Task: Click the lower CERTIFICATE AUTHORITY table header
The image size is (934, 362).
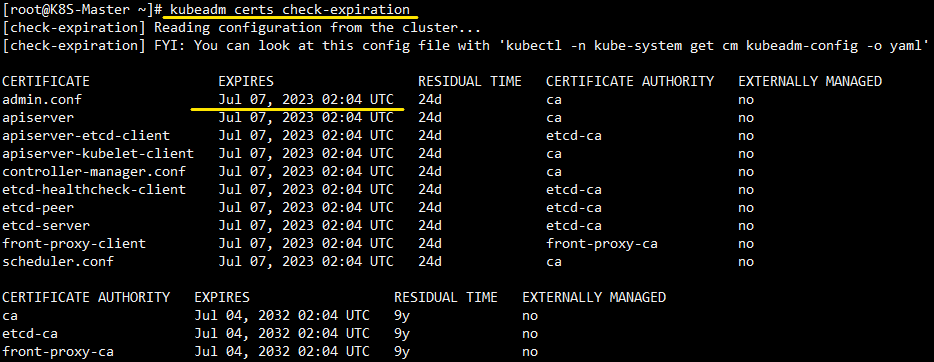Action: 86,297
